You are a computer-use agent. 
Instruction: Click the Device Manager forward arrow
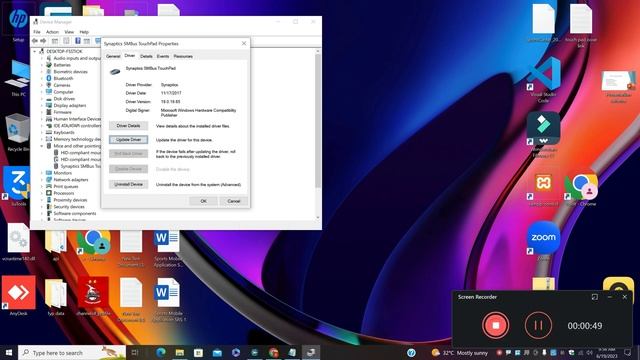43,41
